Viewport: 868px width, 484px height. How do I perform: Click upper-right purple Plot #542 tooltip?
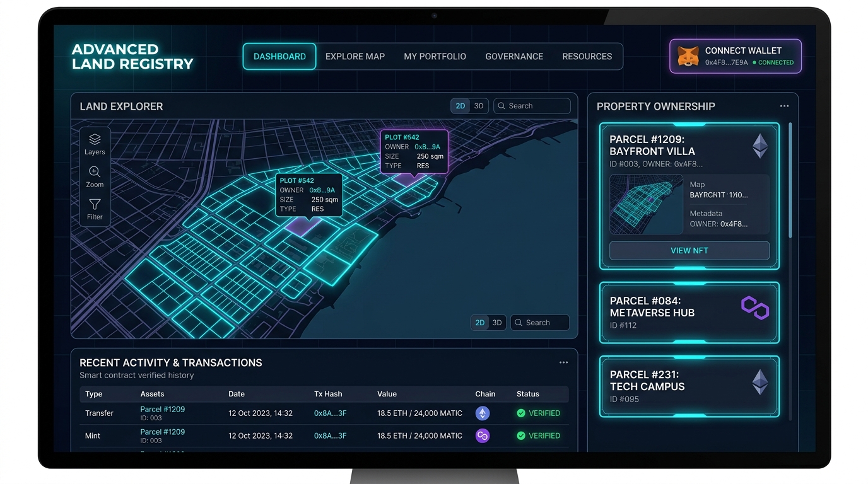[414, 151]
